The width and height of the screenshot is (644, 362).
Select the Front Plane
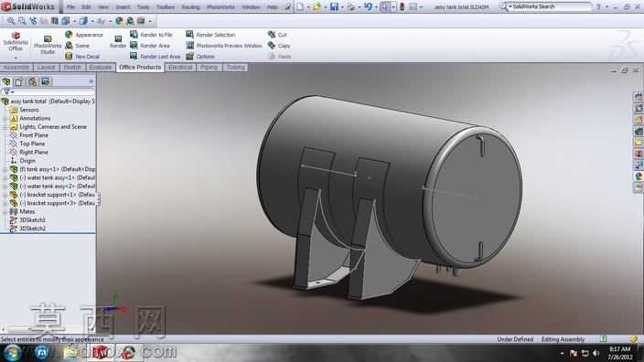33,135
